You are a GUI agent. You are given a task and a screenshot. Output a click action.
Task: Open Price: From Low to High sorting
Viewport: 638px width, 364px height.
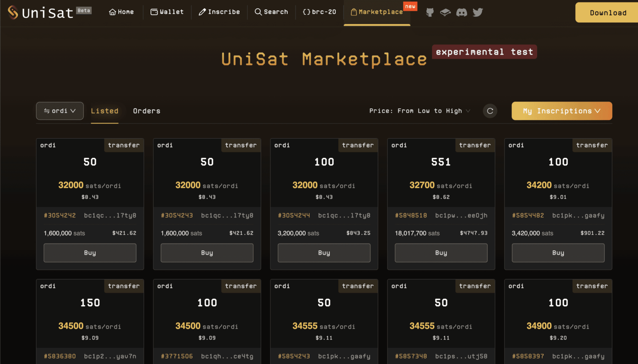[x=420, y=111]
